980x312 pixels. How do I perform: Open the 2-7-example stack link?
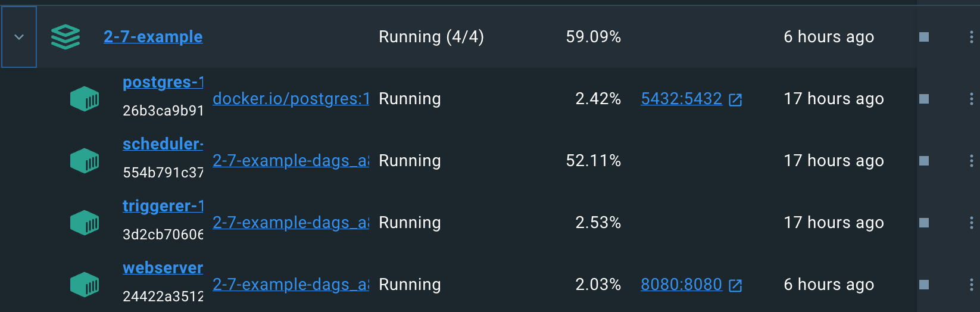point(153,37)
